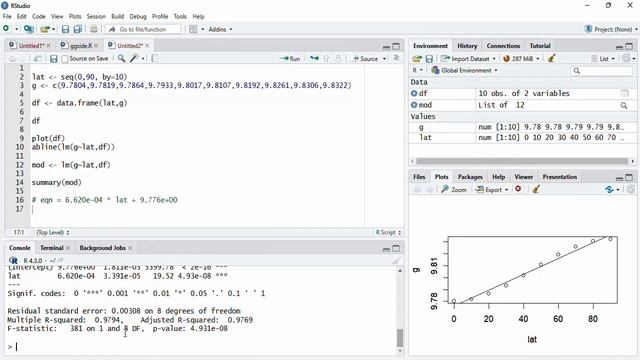
Task: Click the lat values row in Environment
Action: tap(522, 138)
